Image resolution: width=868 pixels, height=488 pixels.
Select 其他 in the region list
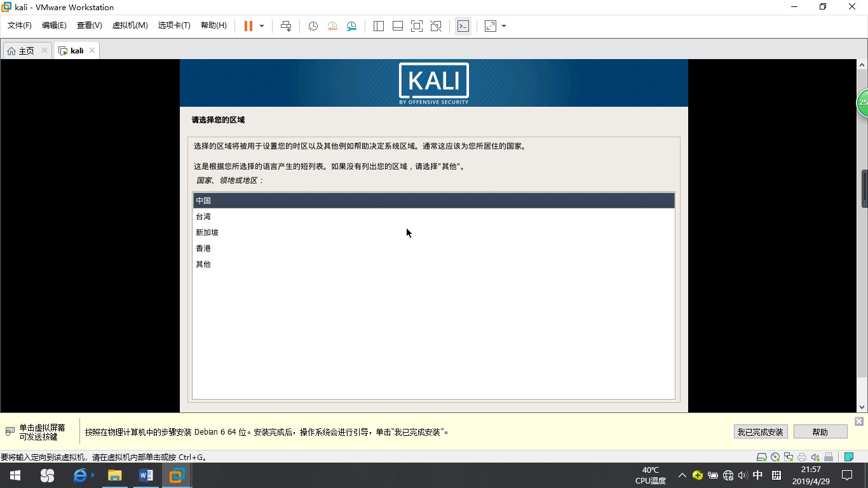433,264
